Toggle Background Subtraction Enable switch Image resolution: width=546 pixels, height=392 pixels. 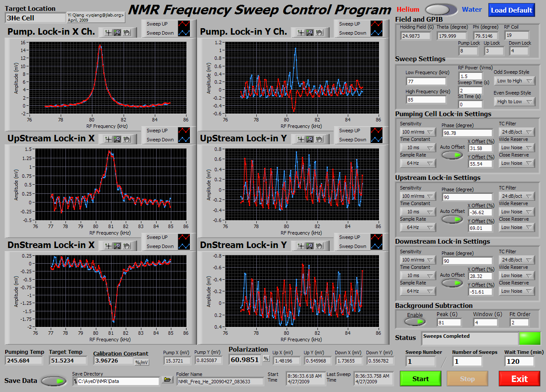coord(415,322)
